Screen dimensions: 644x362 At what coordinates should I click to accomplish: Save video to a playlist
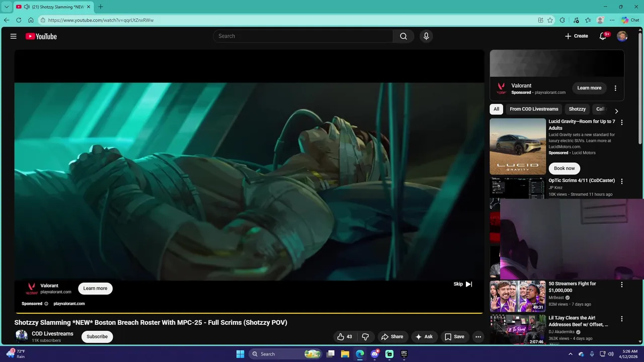pos(454,337)
